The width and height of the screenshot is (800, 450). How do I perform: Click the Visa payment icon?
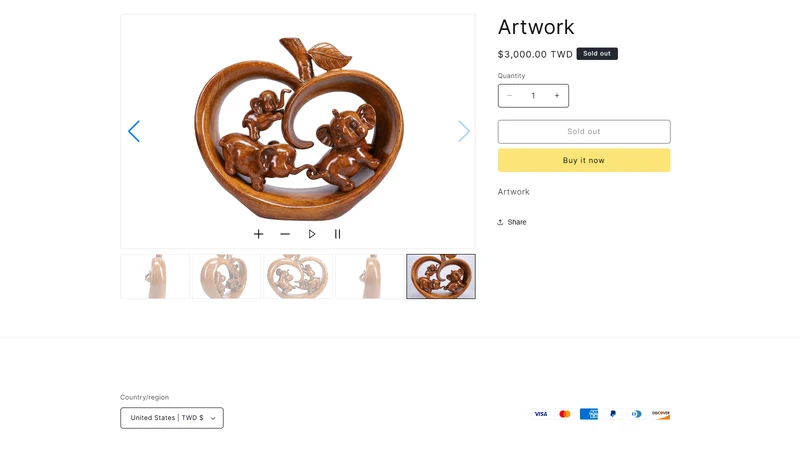(x=540, y=414)
